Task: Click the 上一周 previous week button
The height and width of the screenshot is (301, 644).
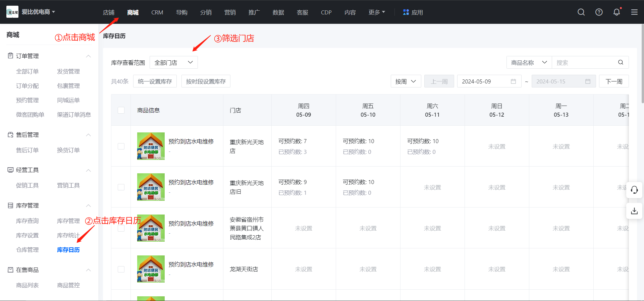Action: (439, 81)
